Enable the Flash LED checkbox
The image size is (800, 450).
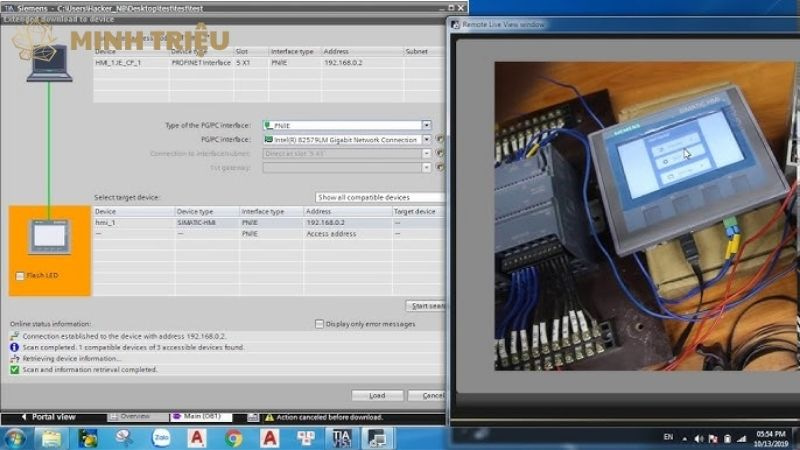[20, 275]
